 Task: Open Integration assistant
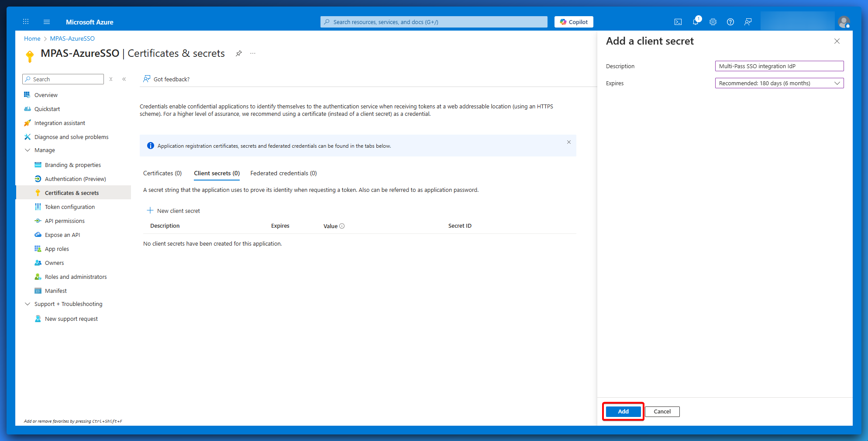click(x=60, y=123)
